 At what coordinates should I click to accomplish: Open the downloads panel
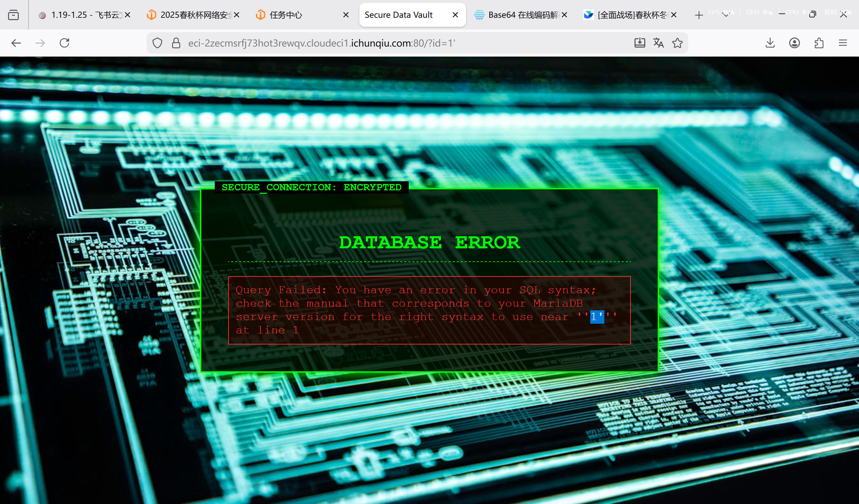click(x=770, y=43)
